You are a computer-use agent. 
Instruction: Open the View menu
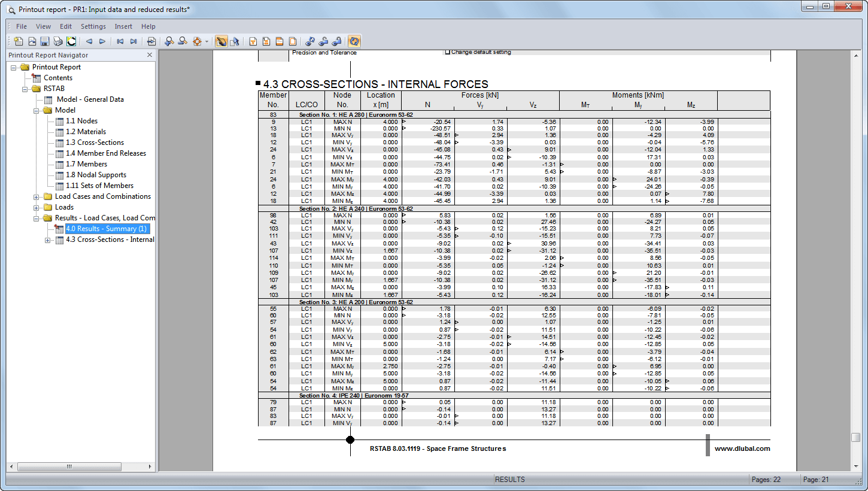tap(43, 26)
